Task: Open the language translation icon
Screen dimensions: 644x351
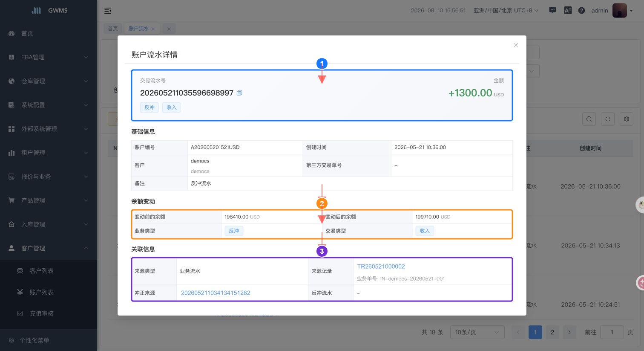Action: click(x=568, y=10)
